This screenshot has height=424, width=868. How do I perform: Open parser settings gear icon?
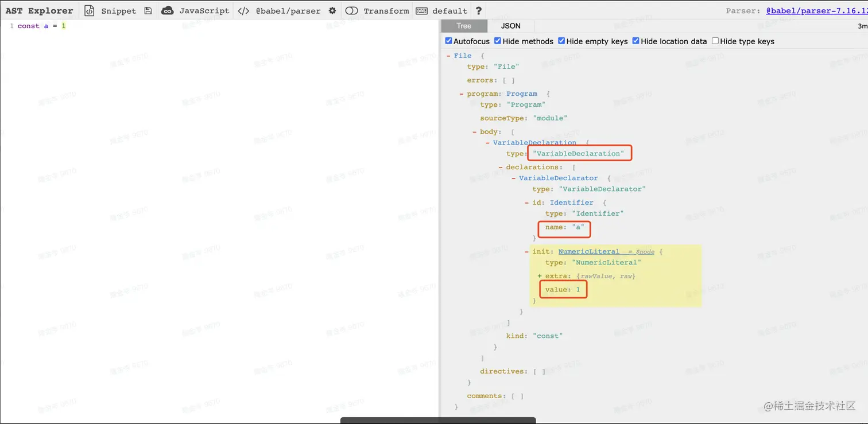point(332,10)
